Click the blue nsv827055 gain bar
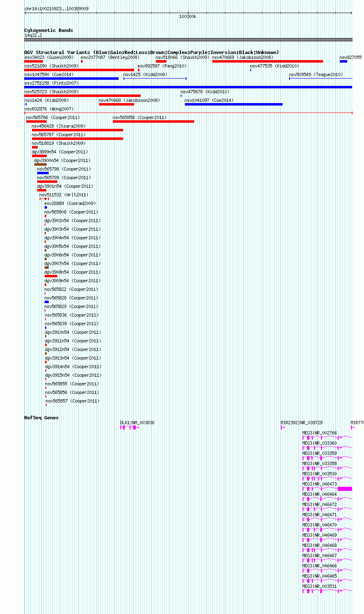The image size is (364, 614). tap(344, 61)
